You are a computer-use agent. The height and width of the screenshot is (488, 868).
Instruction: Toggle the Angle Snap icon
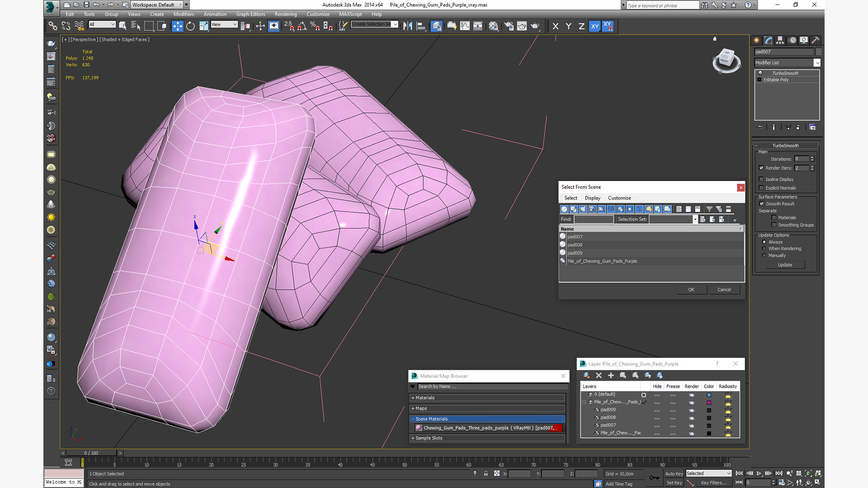point(302,26)
